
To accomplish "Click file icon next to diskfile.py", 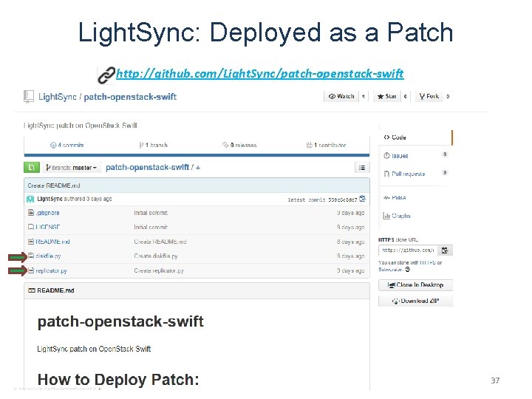I will coord(31,256).
